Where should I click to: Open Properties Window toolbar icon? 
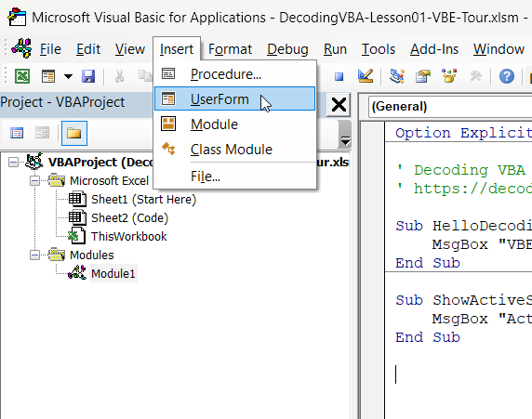coord(423,76)
